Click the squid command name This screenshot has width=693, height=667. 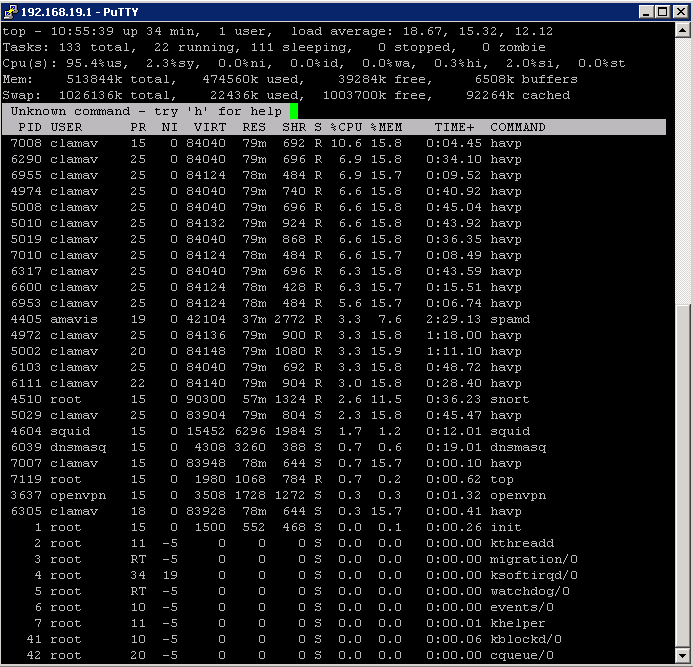(x=509, y=431)
